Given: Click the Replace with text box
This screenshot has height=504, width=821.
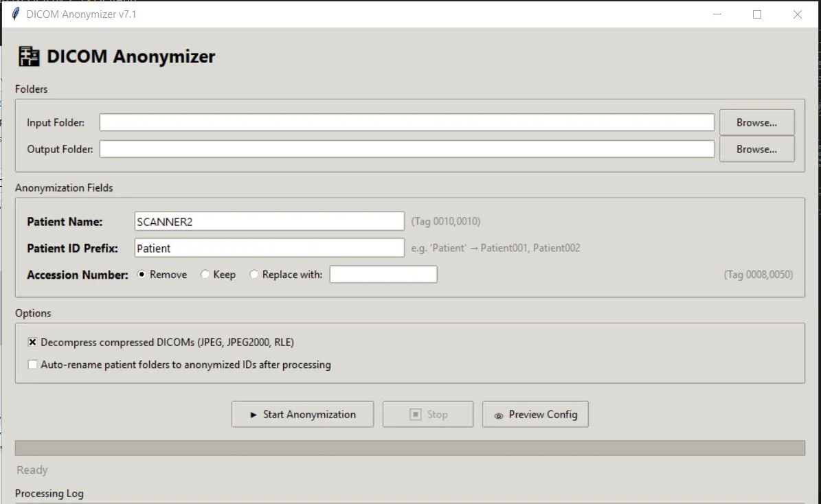Looking at the screenshot, I should point(383,274).
